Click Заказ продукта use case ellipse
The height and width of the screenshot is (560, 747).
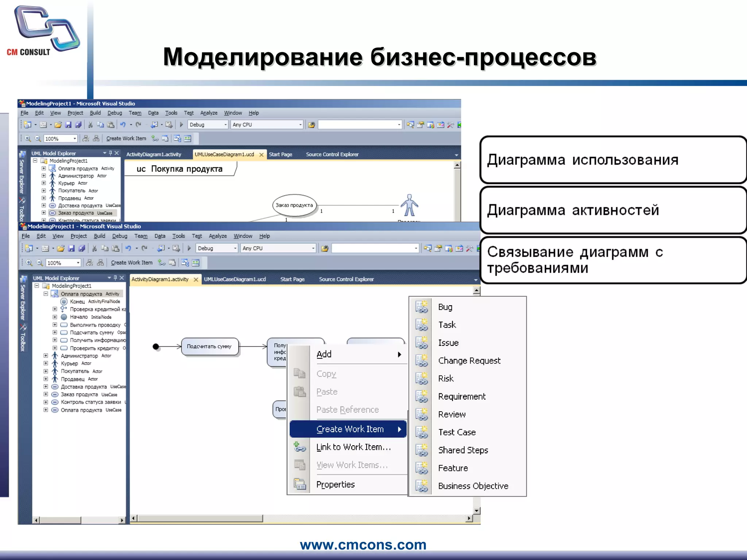294,205
